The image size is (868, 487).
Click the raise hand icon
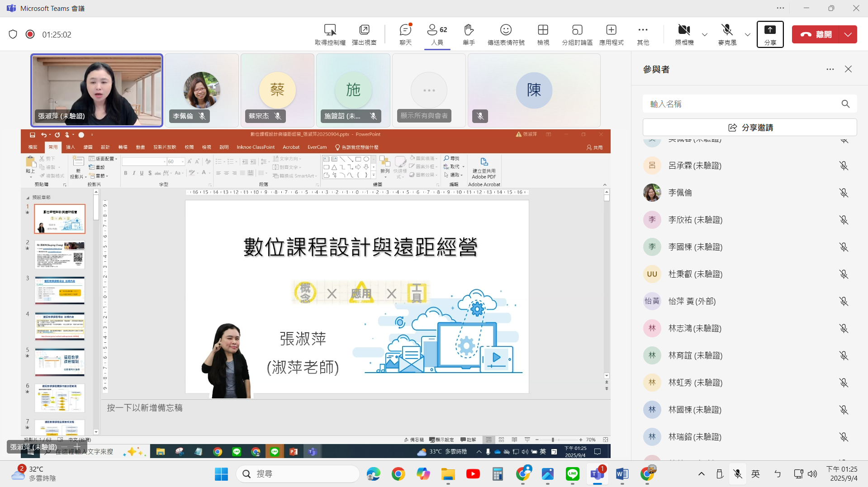(x=469, y=34)
